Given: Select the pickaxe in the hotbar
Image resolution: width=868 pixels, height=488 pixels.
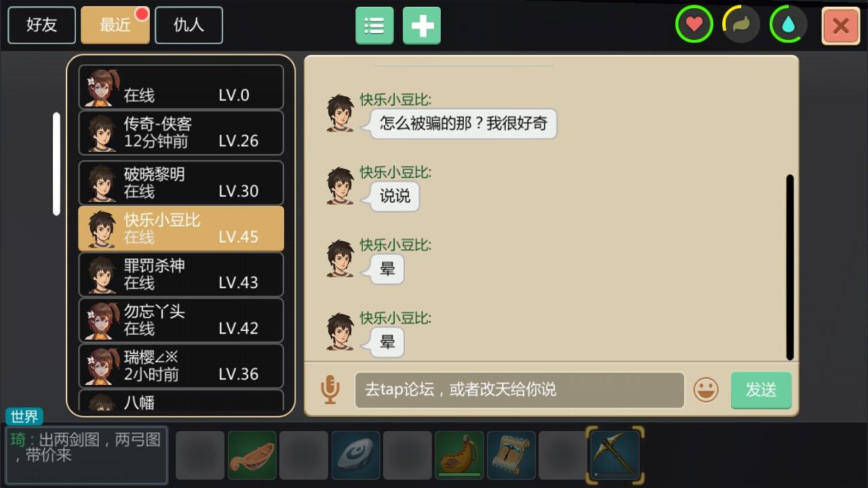Looking at the screenshot, I should [x=614, y=455].
